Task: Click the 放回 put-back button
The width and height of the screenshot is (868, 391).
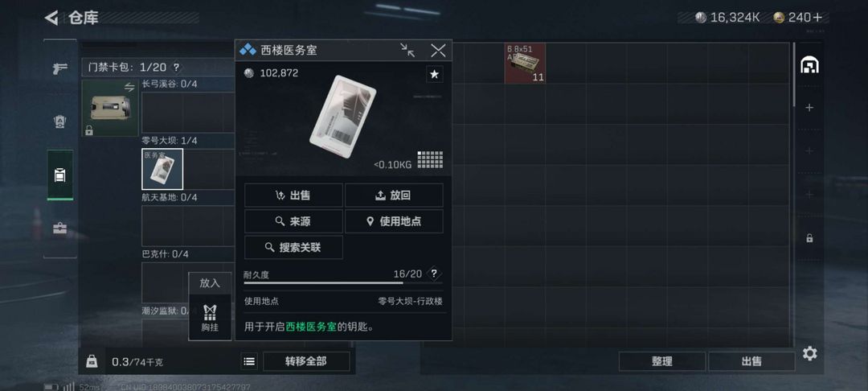Action: [x=394, y=195]
